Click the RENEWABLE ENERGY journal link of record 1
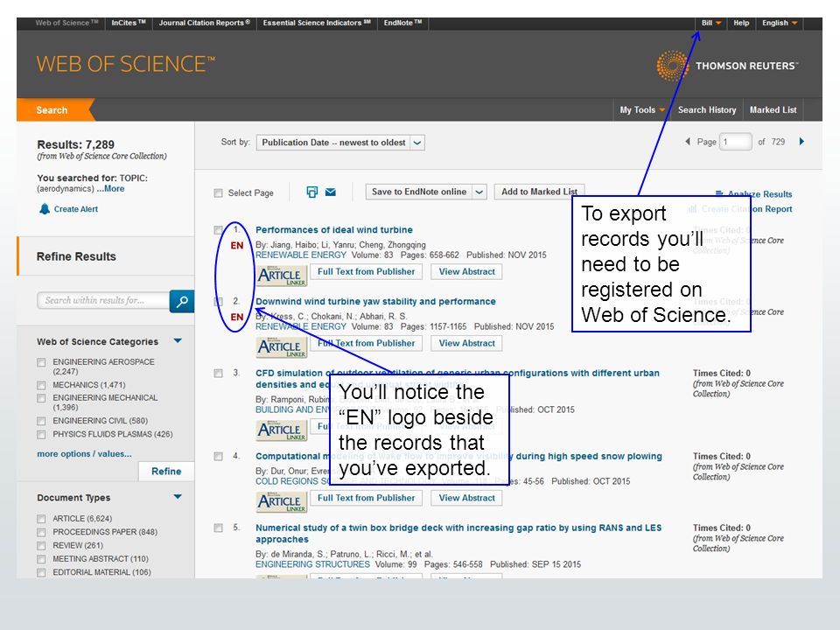The width and height of the screenshot is (840, 630). coord(301,255)
